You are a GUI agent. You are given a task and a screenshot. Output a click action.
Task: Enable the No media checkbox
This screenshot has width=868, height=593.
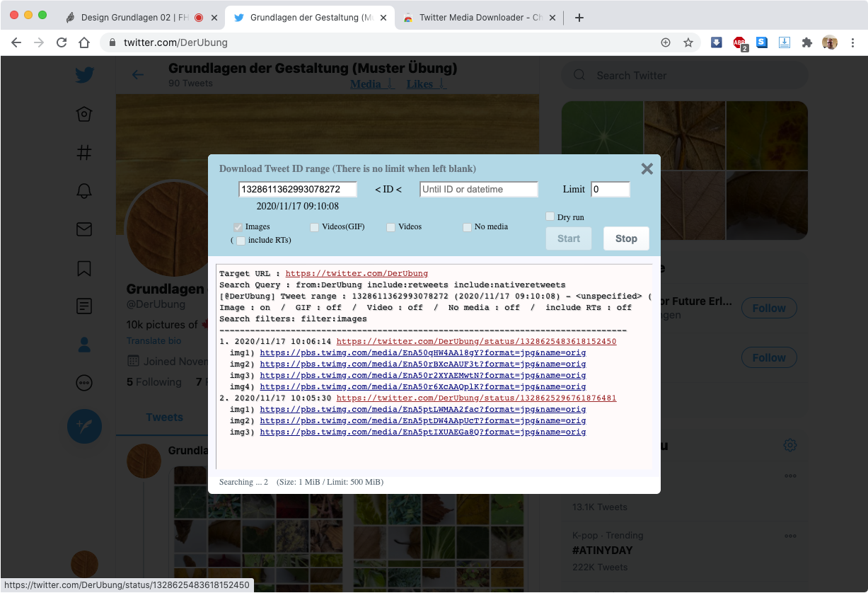tap(467, 227)
